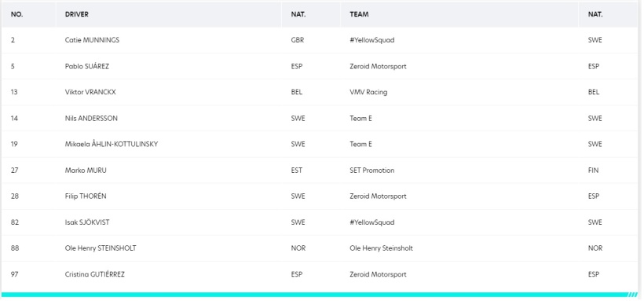Select driver Ole Henry STEINSHOLT

(101, 248)
